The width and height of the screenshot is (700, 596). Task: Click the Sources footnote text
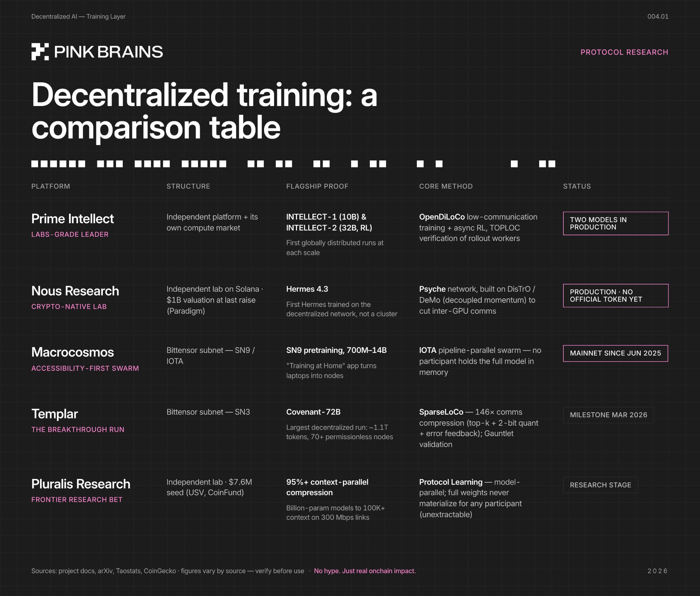point(168,571)
